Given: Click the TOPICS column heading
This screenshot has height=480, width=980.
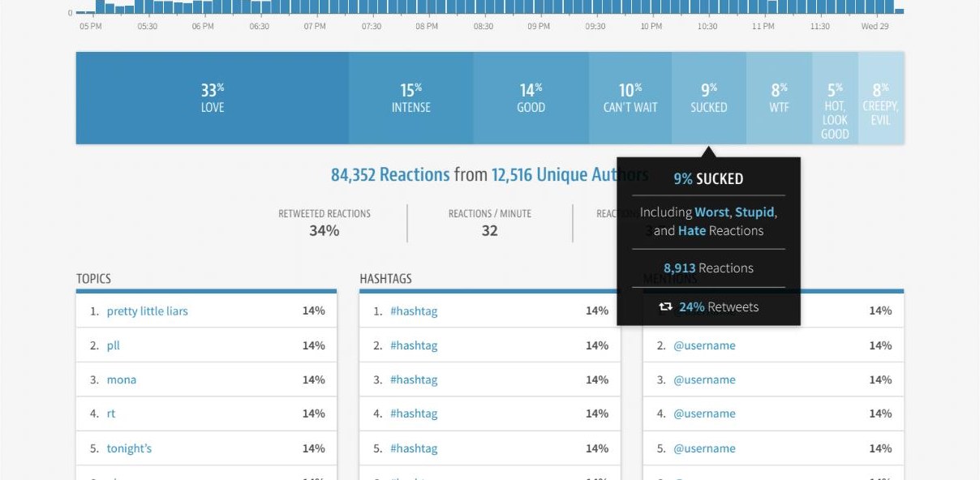Looking at the screenshot, I should (93, 279).
